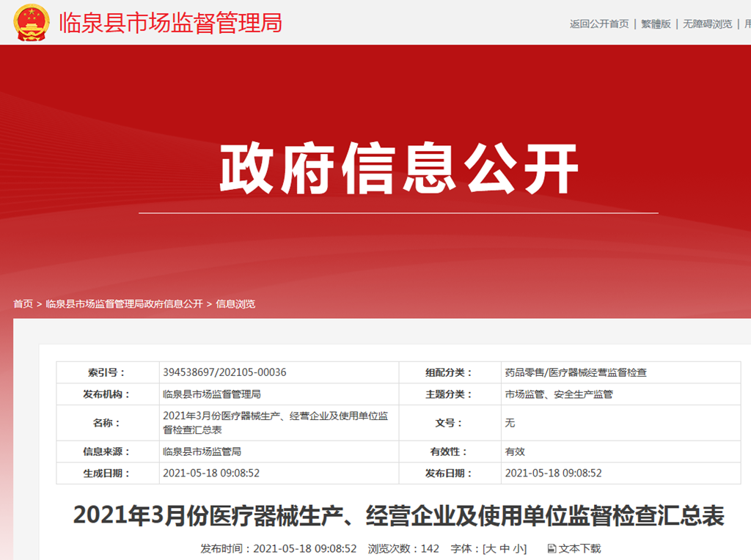Click 药品零售/医疗器械经营监督检查 category value
Image resolution: width=751 pixels, height=560 pixels.
[x=576, y=372]
